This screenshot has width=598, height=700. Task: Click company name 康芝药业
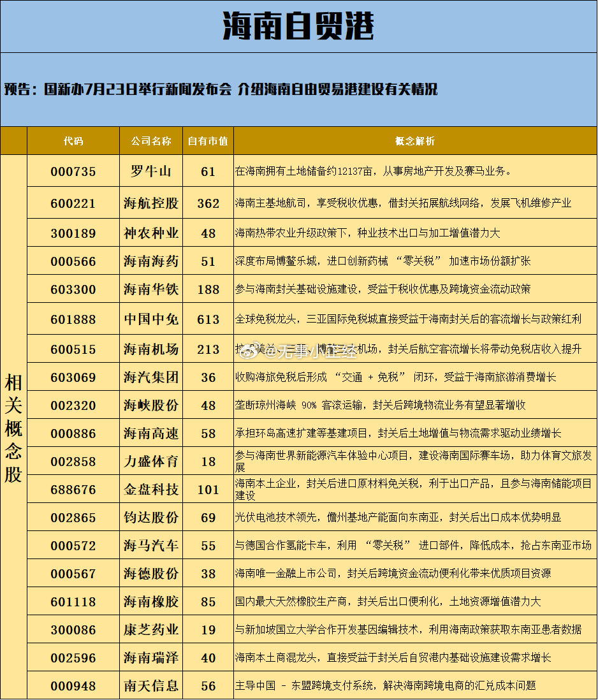tap(151, 631)
